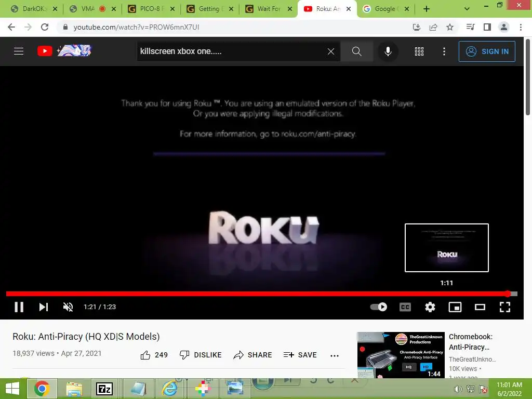Toggle Chrome side panel
532x399 pixels.
487,27
